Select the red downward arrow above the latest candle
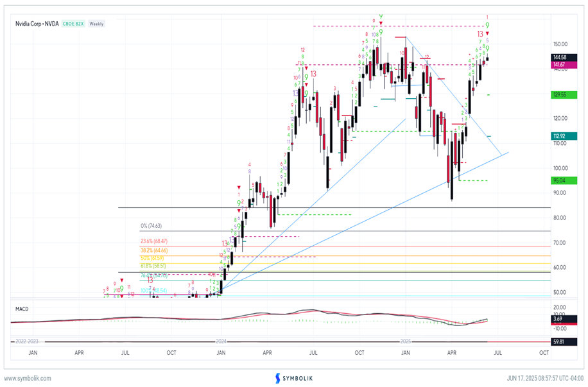Viewport: 588px width, 387px height. 487,33
